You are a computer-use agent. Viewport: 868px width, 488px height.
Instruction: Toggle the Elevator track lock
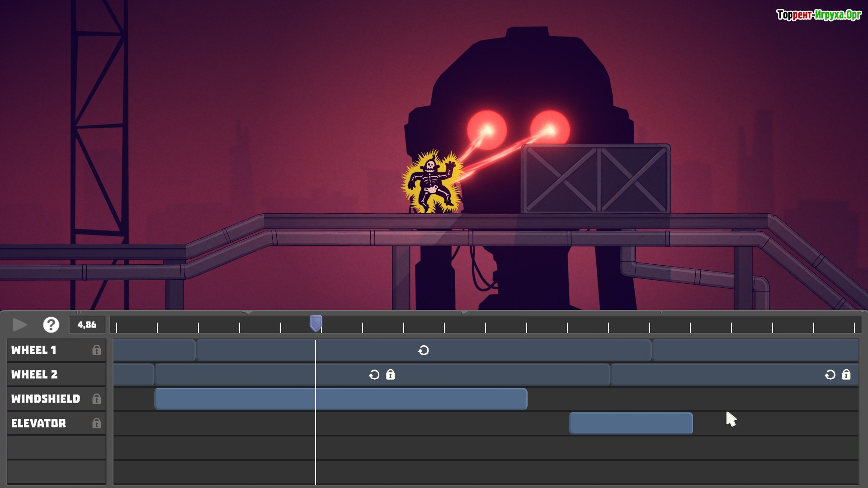coord(96,423)
